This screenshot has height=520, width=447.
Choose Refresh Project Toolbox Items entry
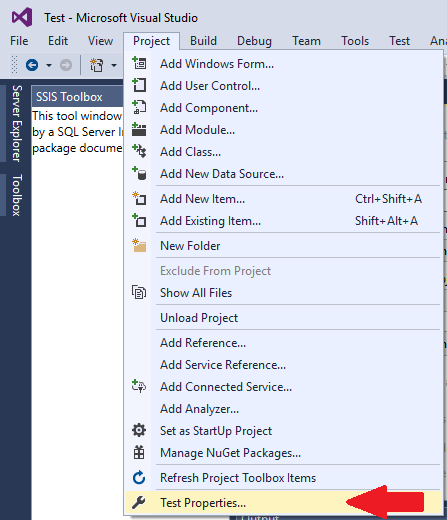click(283, 477)
